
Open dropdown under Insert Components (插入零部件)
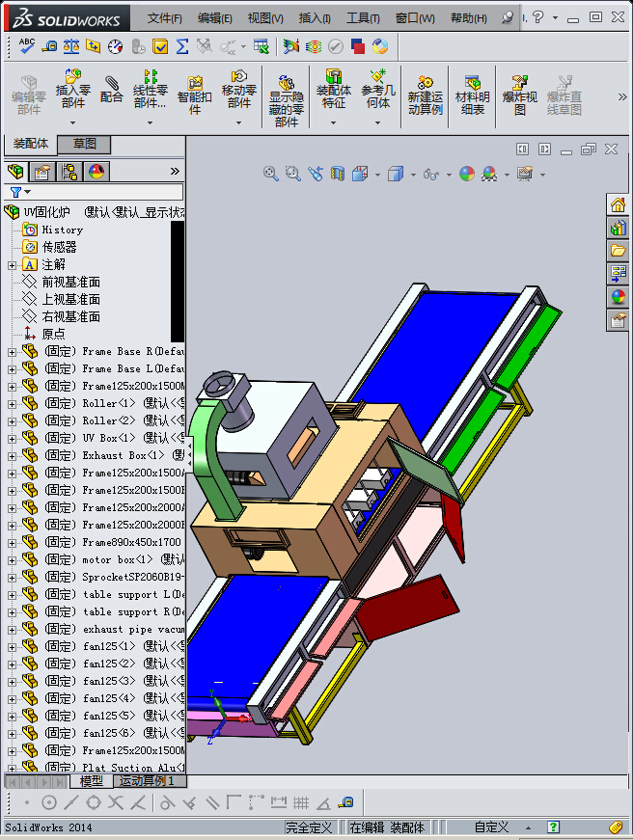[x=73, y=122]
